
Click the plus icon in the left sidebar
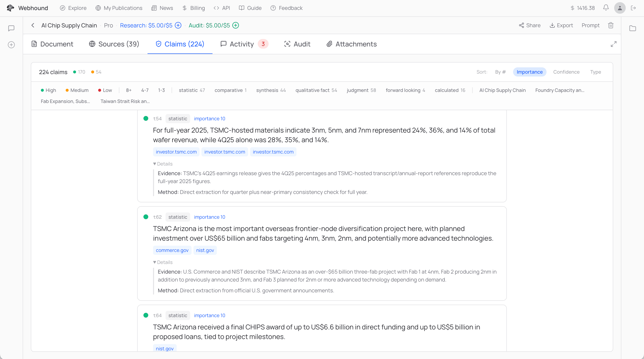point(11,45)
